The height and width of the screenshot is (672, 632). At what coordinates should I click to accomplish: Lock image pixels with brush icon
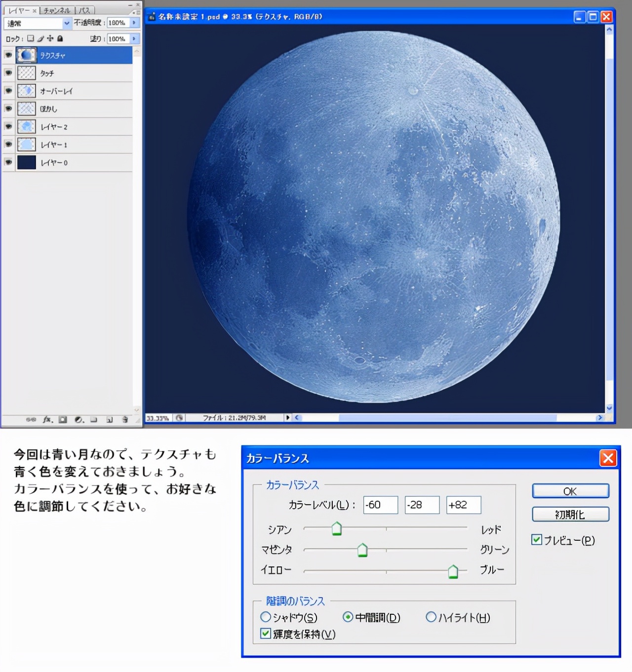click(x=40, y=38)
